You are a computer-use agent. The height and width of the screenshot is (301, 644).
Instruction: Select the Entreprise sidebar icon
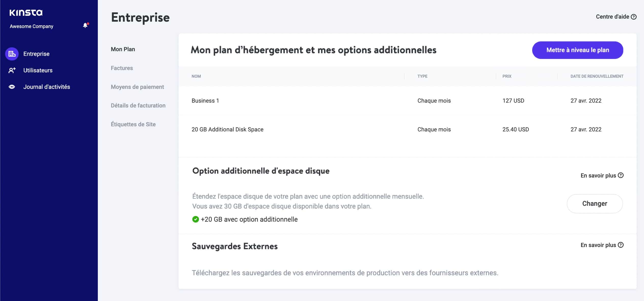[11, 53]
